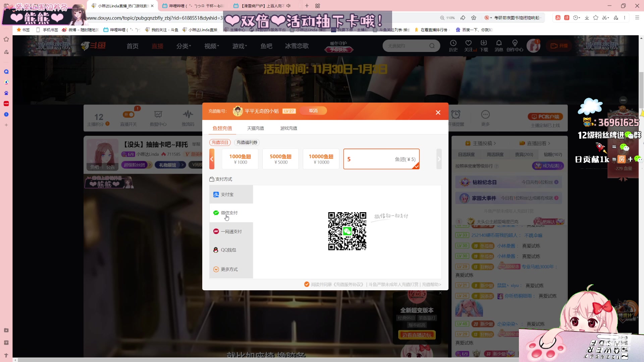
Task: Switch to the 哔哩哔哩 browser tab
Action: 193,6
